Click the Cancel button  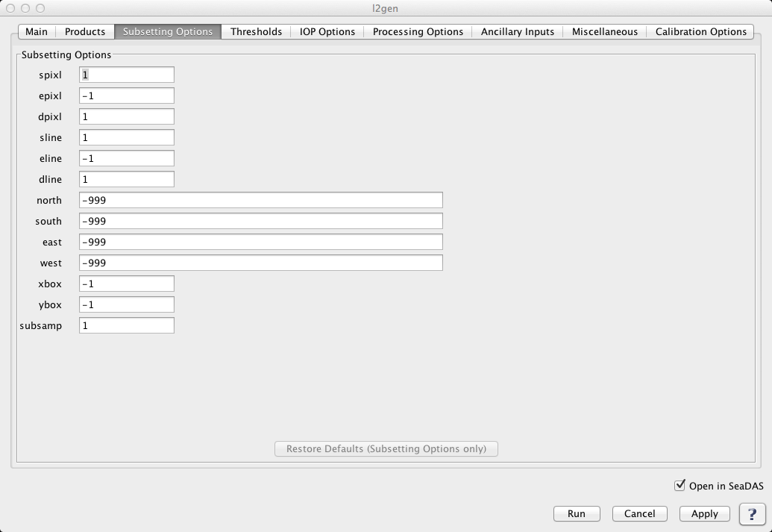639,514
